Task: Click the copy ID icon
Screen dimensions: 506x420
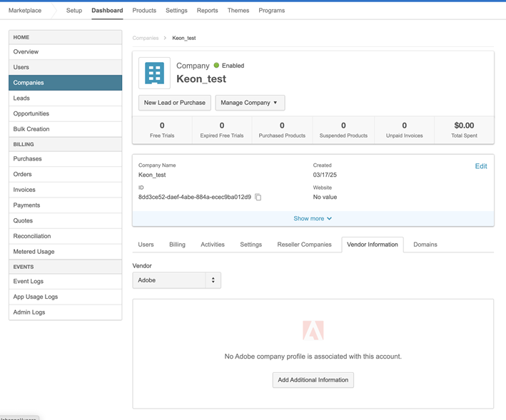Action: tap(258, 197)
